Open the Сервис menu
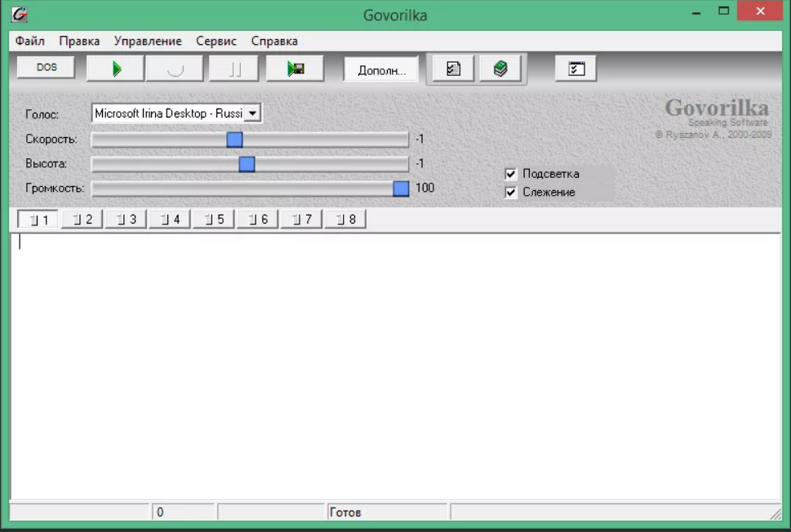 click(216, 41)
